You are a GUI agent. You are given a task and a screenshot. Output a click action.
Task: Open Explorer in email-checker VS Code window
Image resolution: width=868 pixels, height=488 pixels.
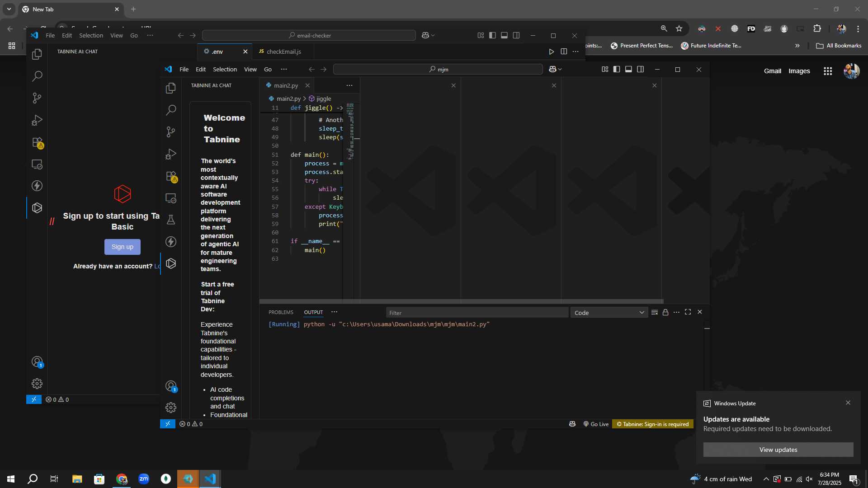(x=37, y=54)
